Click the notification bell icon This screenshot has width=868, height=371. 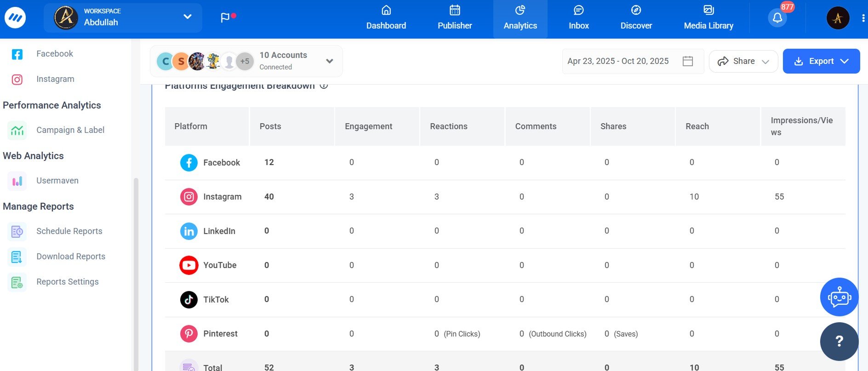tap(777, 18)
